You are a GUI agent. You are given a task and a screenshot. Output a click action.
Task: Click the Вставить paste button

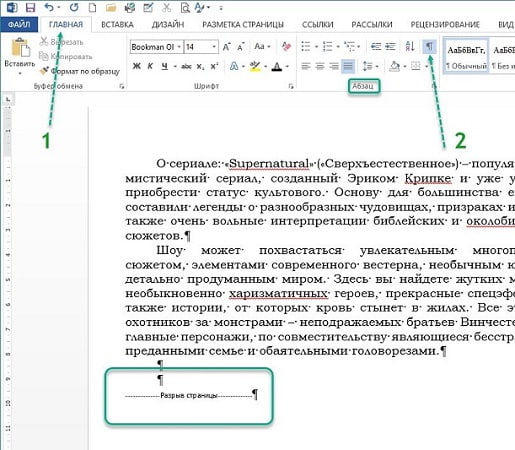[20, 56]
